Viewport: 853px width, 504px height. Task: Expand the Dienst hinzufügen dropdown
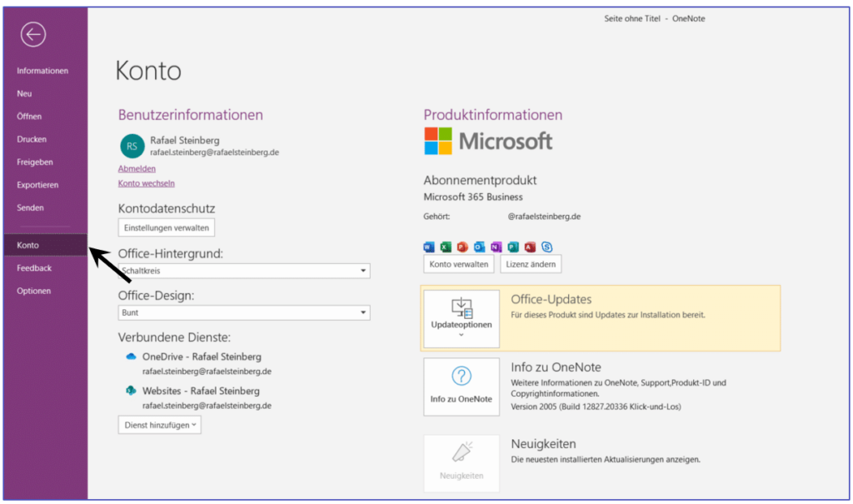[159, 425]
